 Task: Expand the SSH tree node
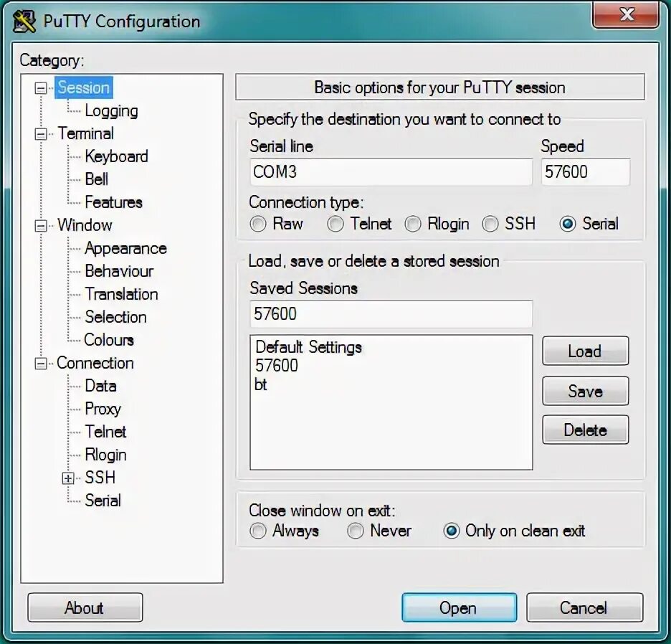pos(68,478)
